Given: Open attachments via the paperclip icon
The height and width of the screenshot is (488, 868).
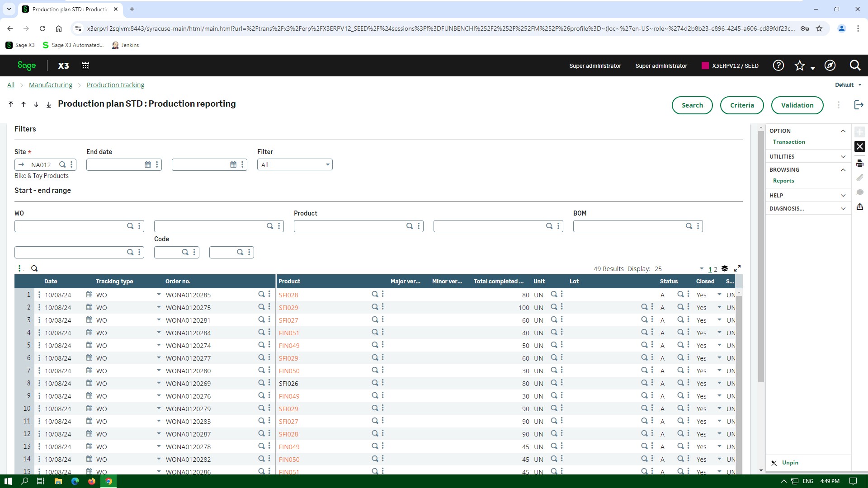Looking at the screenshot, I should click(x=860, y=178).
